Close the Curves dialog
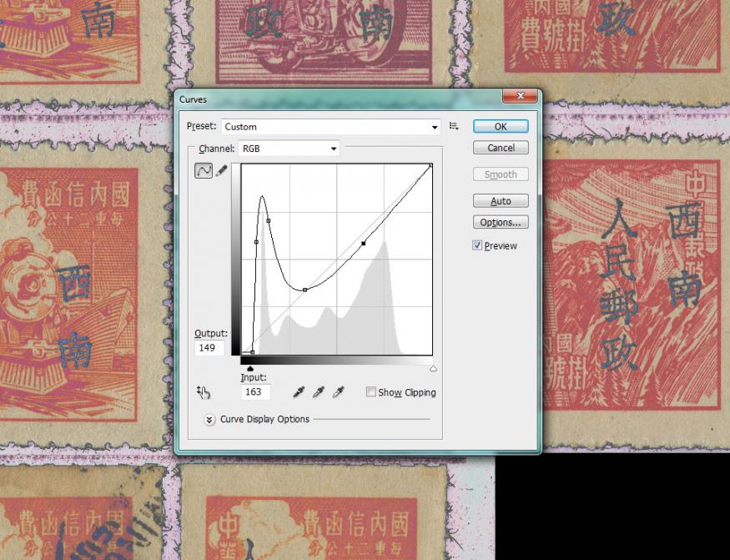 [x=520, y=96]
